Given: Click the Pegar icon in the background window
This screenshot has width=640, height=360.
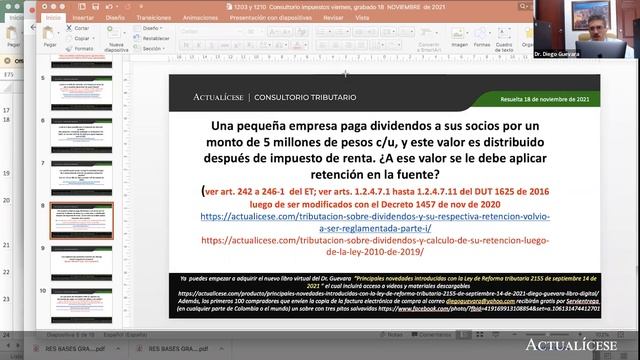Looking at the screenshot, I should pyautogui.click(x=11, y=33).
